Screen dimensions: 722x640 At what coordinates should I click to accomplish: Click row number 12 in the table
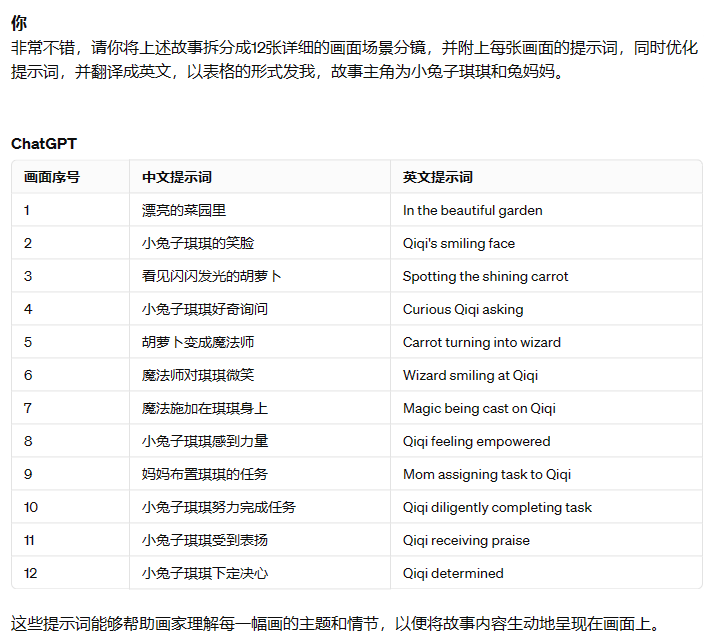coord(30,573)
